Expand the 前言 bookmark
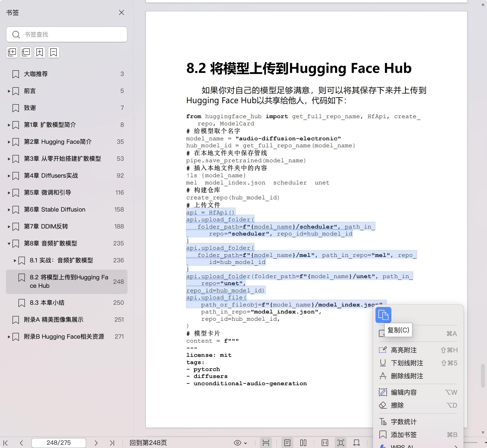This screenshot has width=487, height=448. click(x=9, y=91)
